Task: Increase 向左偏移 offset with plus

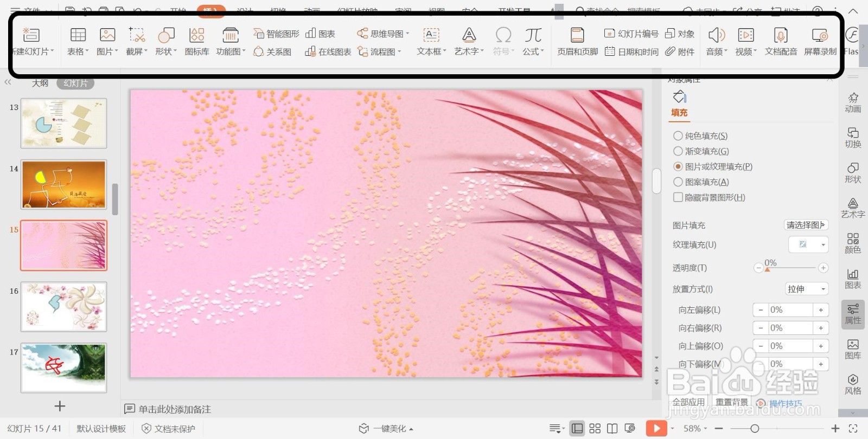Action: 821,310
